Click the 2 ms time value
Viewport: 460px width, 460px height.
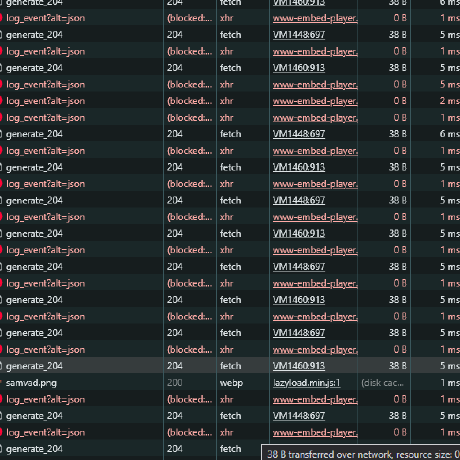(450, 101)
